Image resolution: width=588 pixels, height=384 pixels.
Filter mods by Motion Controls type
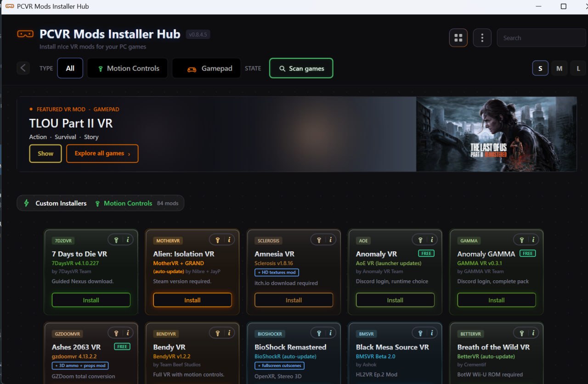click(x=129, y=68)
